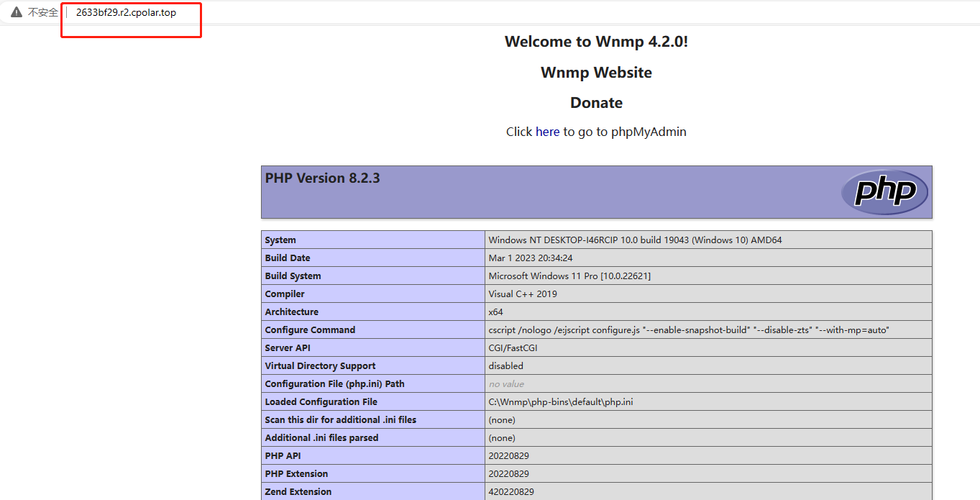Click the "Welcome to Wnmp 4.2.0!" heading
Screen dimensions: 980x500
tap(596, 42)
